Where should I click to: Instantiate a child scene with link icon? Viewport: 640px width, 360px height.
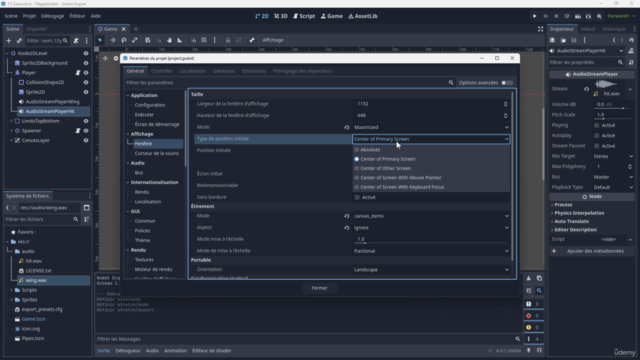19,40
